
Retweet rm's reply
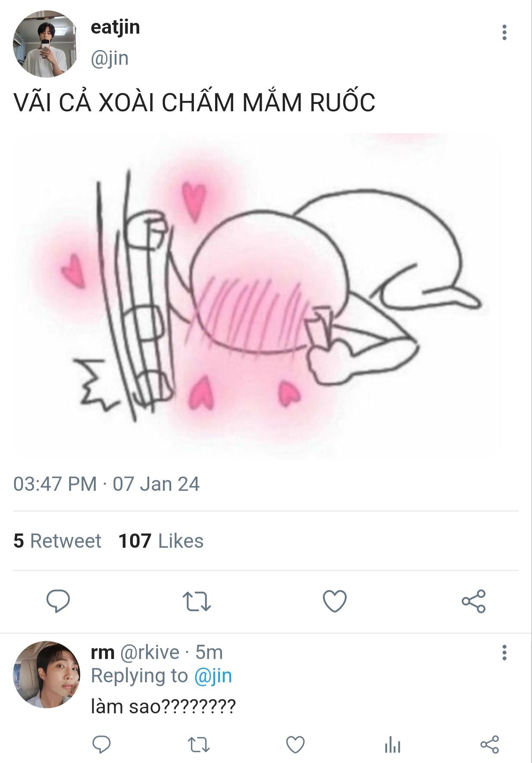tap(199, 744)
